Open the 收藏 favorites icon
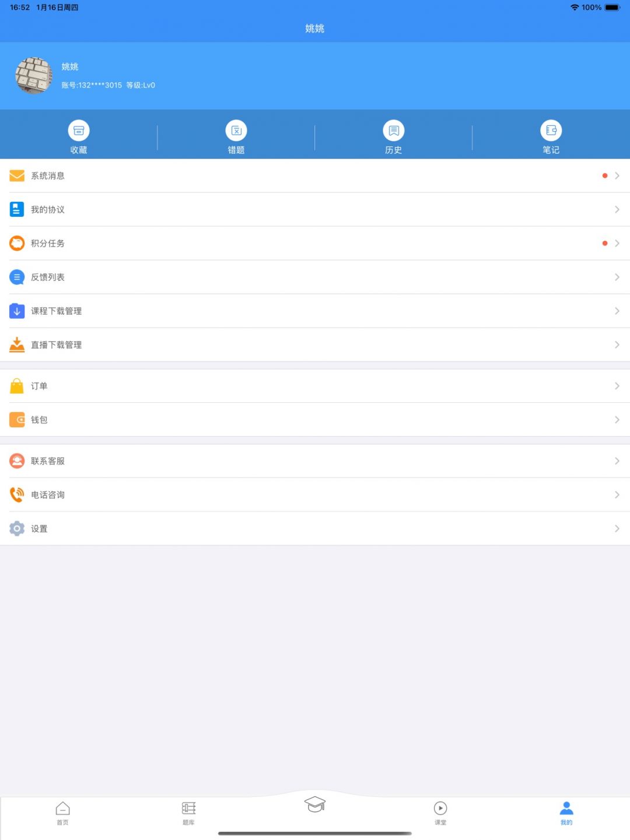 pos(79,131)
